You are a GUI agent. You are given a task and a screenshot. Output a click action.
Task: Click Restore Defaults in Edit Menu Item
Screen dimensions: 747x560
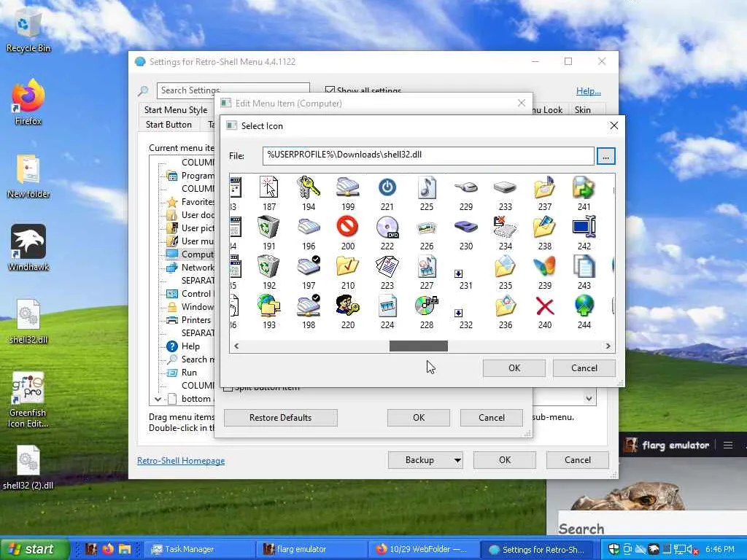click(281, 418)
